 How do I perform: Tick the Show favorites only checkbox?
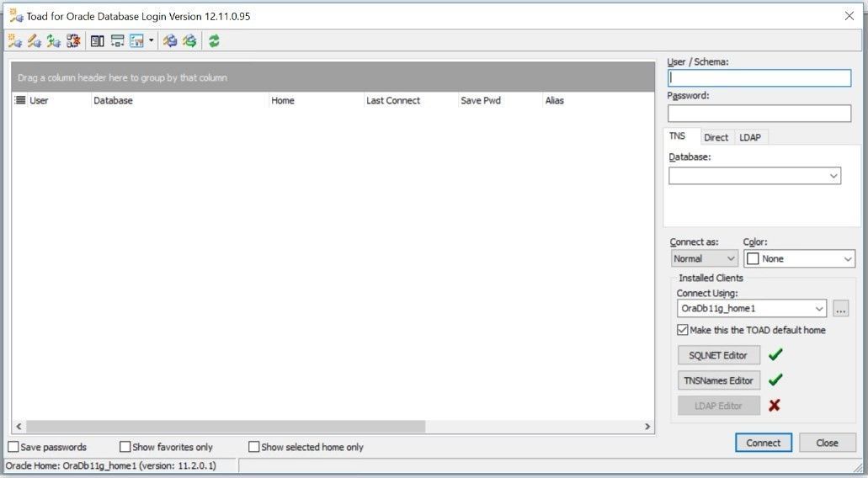point(125,447)
